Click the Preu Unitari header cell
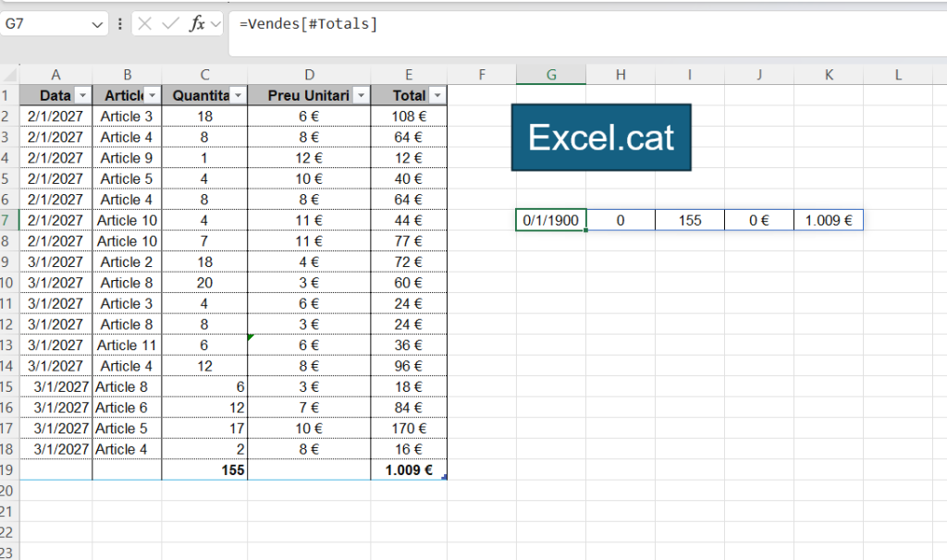Viewport: 947px width, 560px height. click(309, 95)
